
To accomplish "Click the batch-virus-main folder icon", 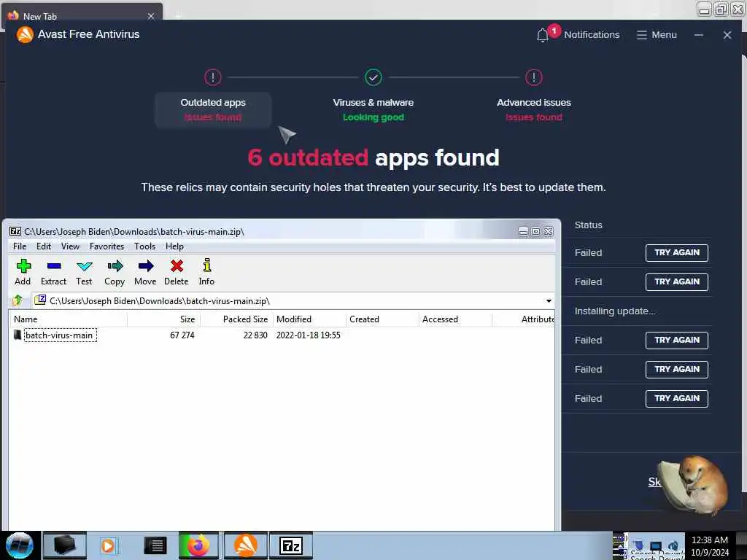I will pos(18,335).
